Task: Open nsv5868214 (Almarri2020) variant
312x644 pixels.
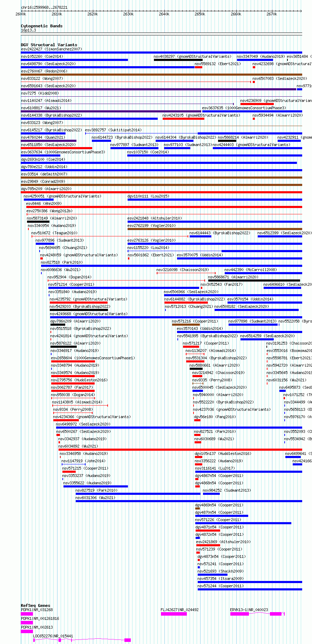Action: [243, 137]
